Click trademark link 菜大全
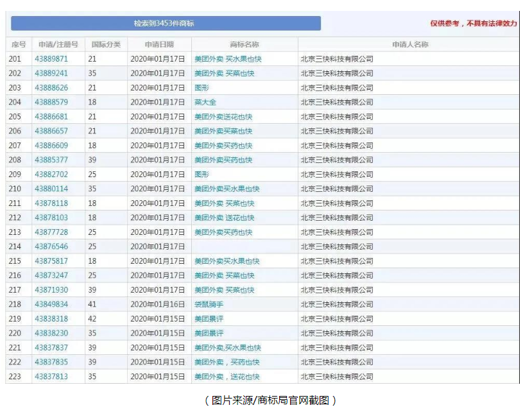The width and height of the screenshot is (532, 412). [208, 101]
